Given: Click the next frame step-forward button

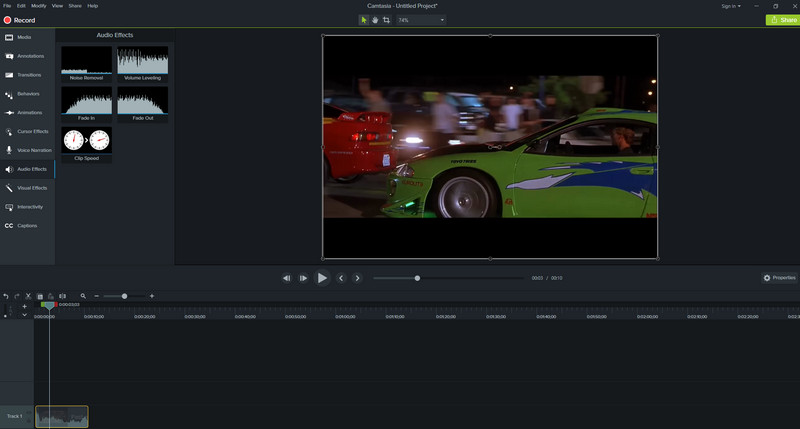Looking at the screenshot, I should pos(304,278).
